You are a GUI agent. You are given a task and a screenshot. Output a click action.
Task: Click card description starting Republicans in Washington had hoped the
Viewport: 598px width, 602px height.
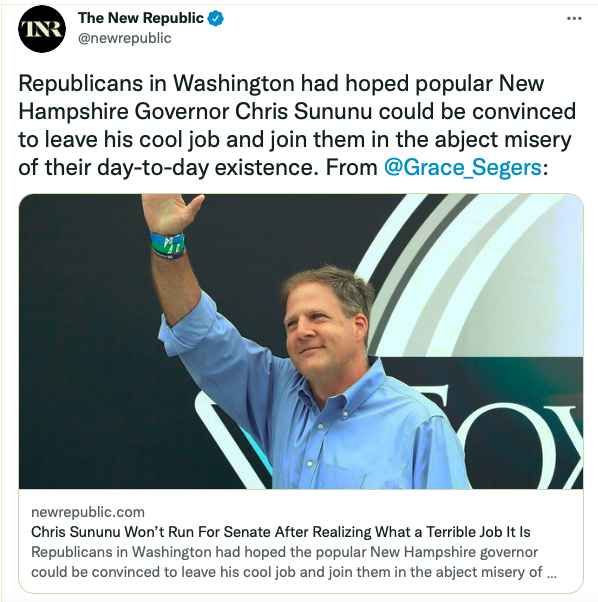[284, 552]
